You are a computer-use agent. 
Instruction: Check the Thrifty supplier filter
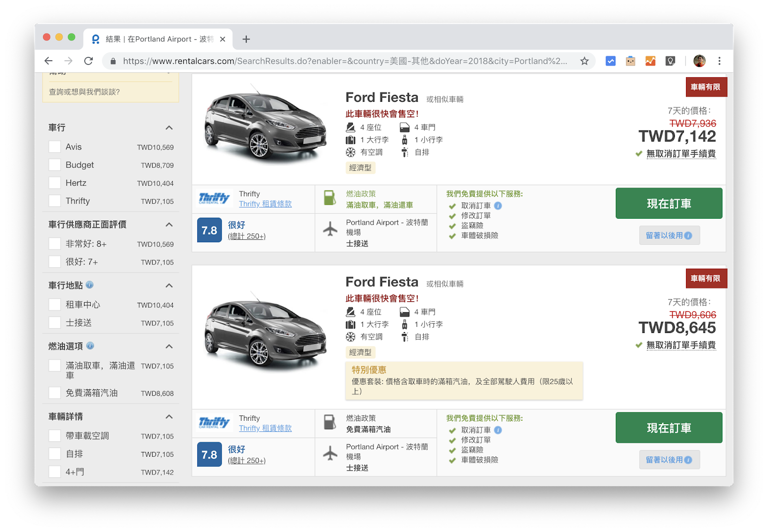[x=55, y=201]
